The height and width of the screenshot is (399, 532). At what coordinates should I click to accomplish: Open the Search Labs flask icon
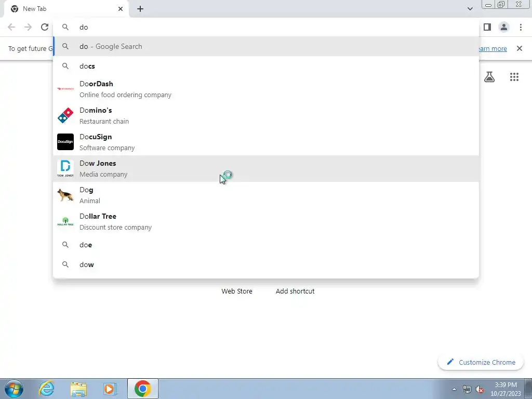(489, 77)
